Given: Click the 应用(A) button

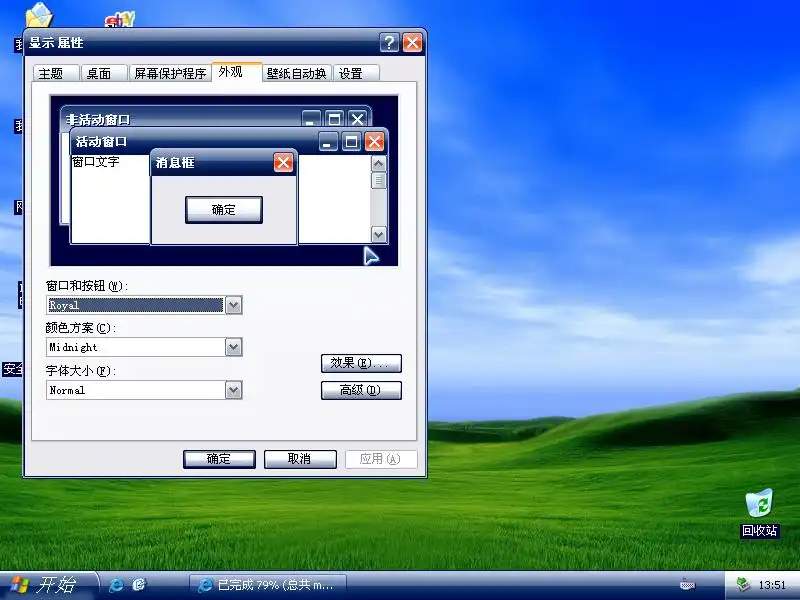Looking at the screenshot, I should (381, 459).
